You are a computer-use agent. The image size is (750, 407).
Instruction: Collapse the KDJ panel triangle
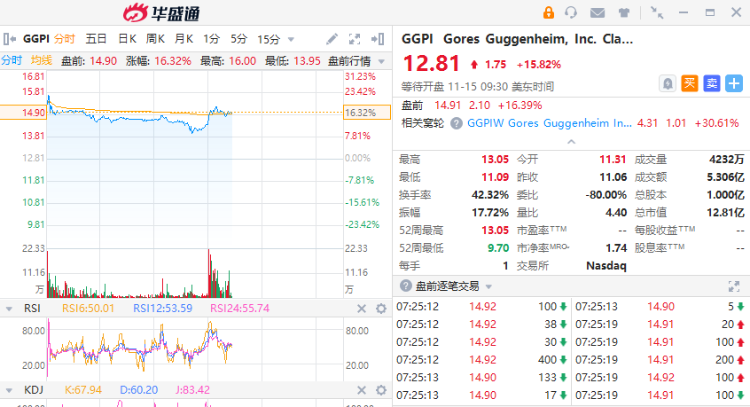tap(9, 390)
